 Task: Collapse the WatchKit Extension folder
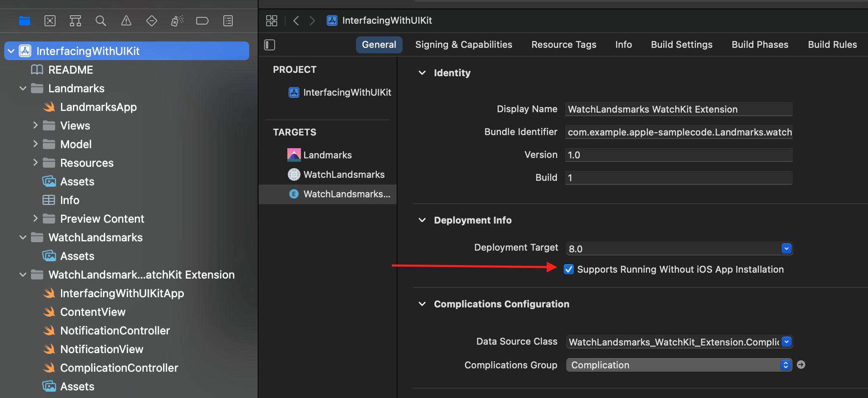23,275
